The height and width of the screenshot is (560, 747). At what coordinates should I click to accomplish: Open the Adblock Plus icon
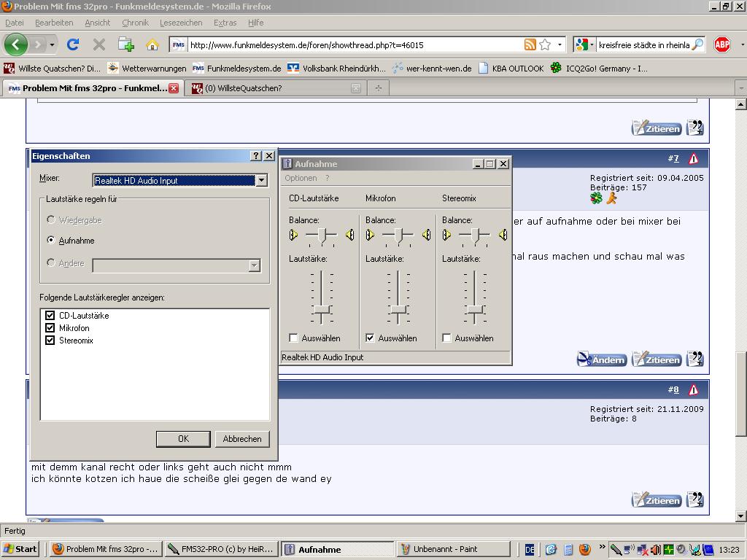[x=721, y=44]
